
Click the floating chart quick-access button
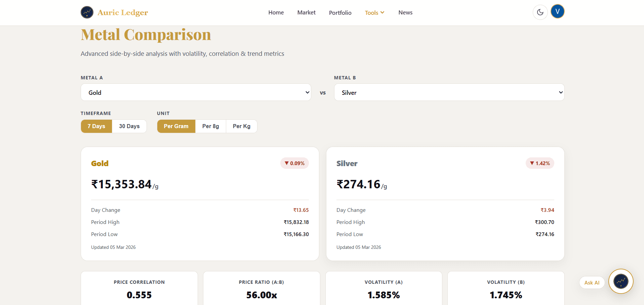621,281
